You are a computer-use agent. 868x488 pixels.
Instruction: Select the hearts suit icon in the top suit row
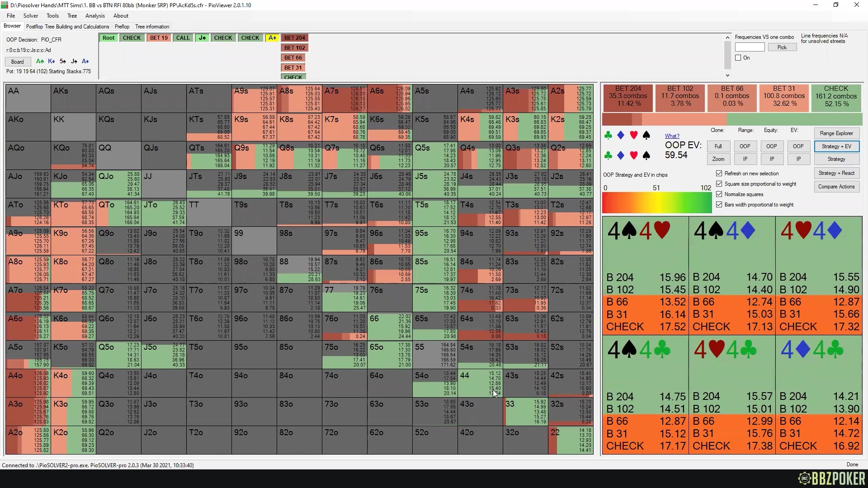(633, 136)
